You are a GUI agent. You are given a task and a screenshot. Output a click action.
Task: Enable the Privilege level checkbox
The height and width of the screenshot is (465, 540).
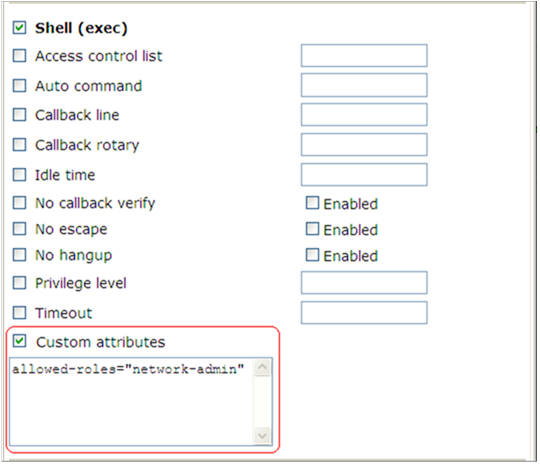pos(19,283)
